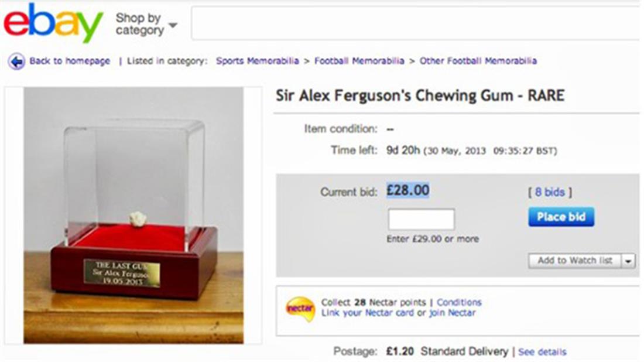This screenshot has width=644, height=362.
Task: Click the back arrow icon
Action: tap(16, 61)
